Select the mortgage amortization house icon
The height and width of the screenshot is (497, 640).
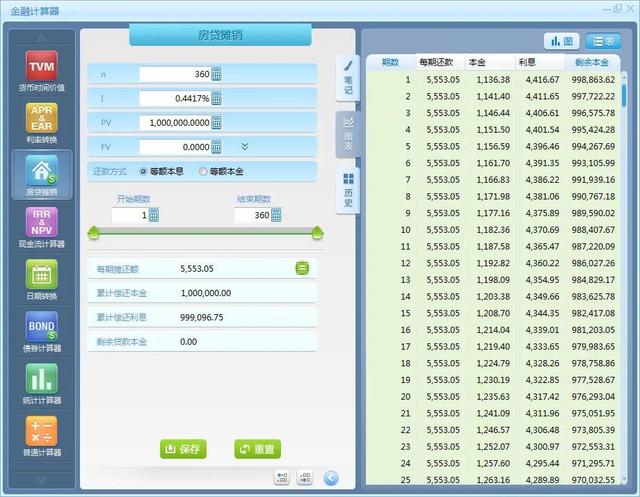pos(42,170)
